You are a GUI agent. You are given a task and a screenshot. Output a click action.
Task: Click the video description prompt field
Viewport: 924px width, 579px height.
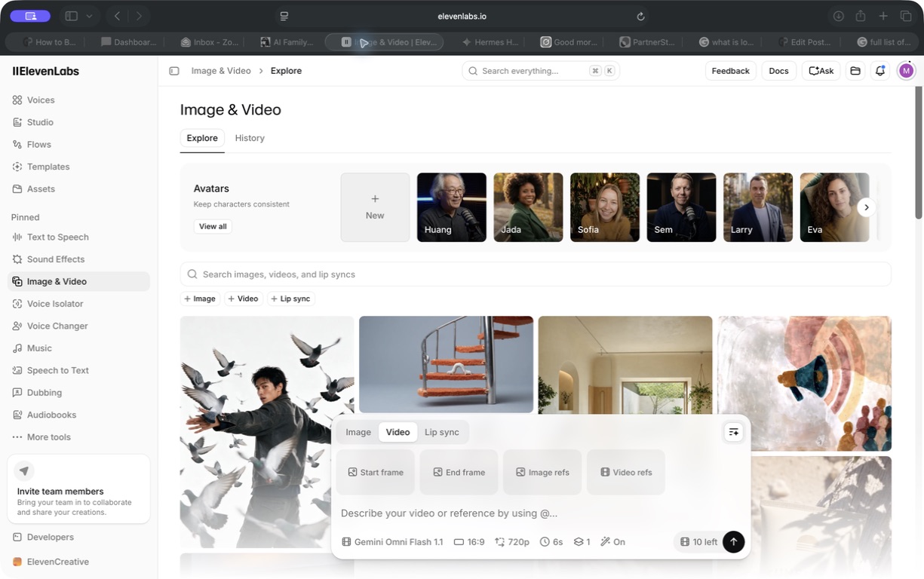(x=540, y=513)
